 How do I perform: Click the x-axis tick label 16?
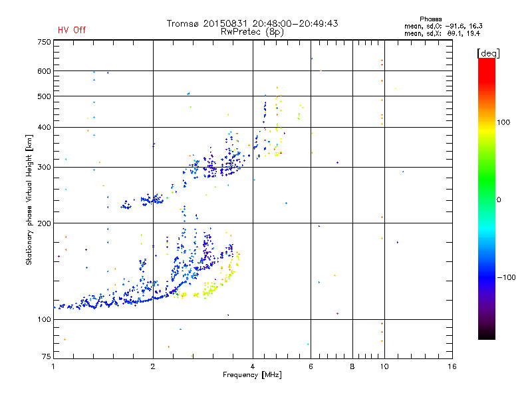pyautogui.click(x=452, y=366)
